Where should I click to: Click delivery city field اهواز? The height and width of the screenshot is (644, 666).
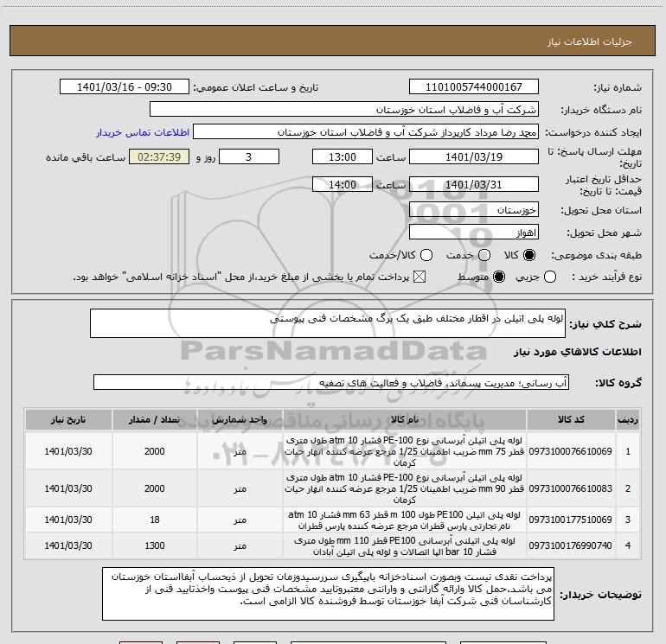tap(474, 233)
